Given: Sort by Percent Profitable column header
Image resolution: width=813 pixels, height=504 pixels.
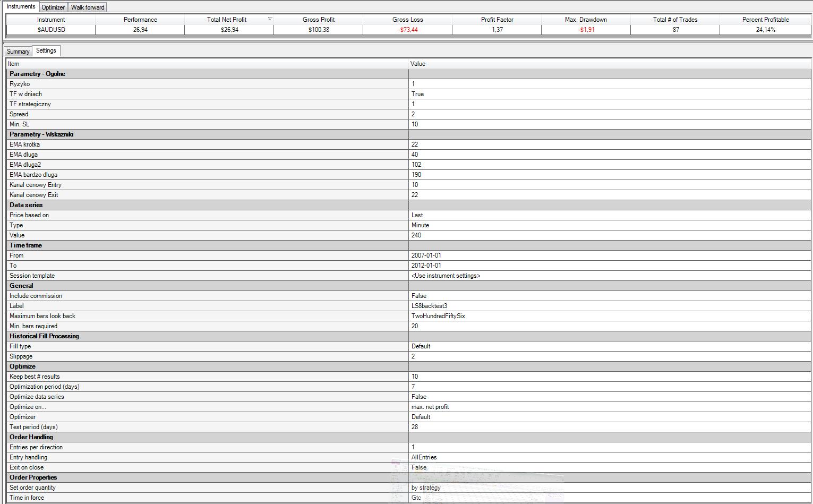Looking at the screenshot, I should (765, 20).
